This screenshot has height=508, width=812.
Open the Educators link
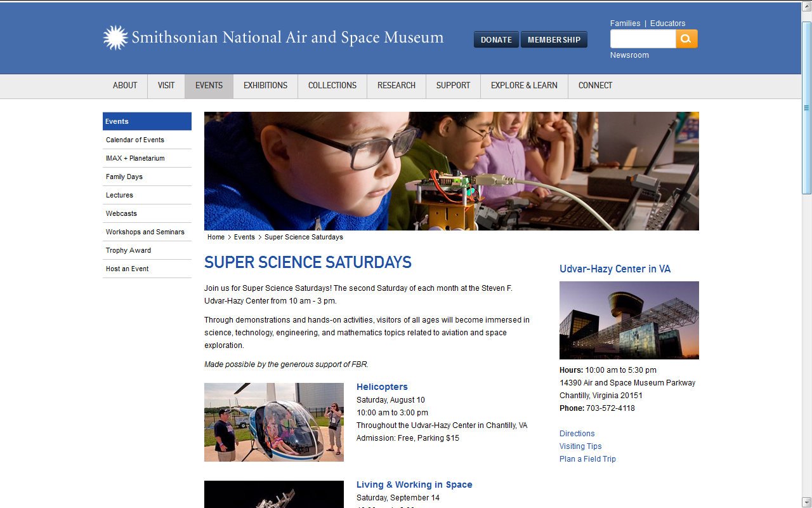point(667,23)
